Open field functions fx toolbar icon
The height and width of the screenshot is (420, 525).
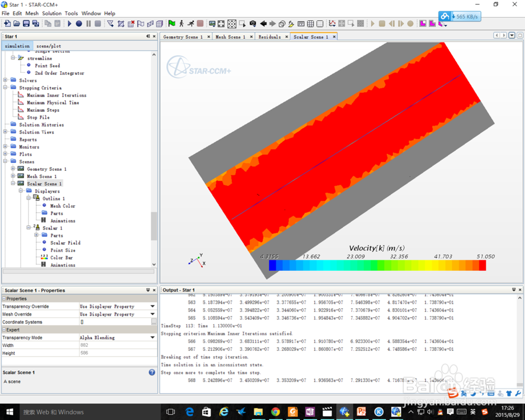coord(291,24)
